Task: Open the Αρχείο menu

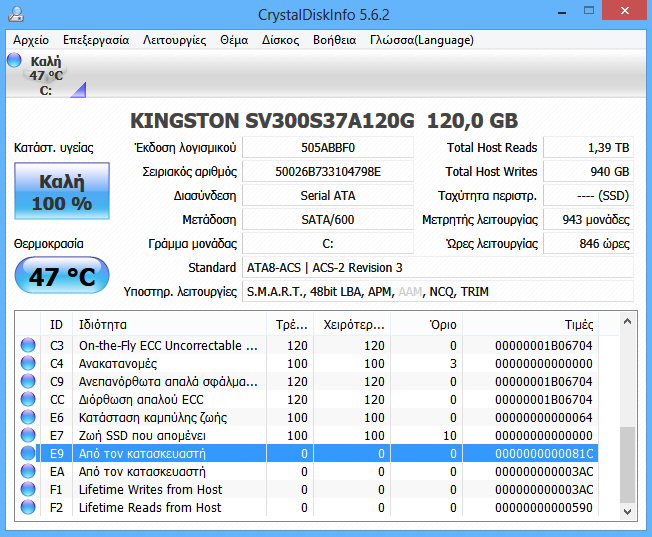Action: pos(31,40)
